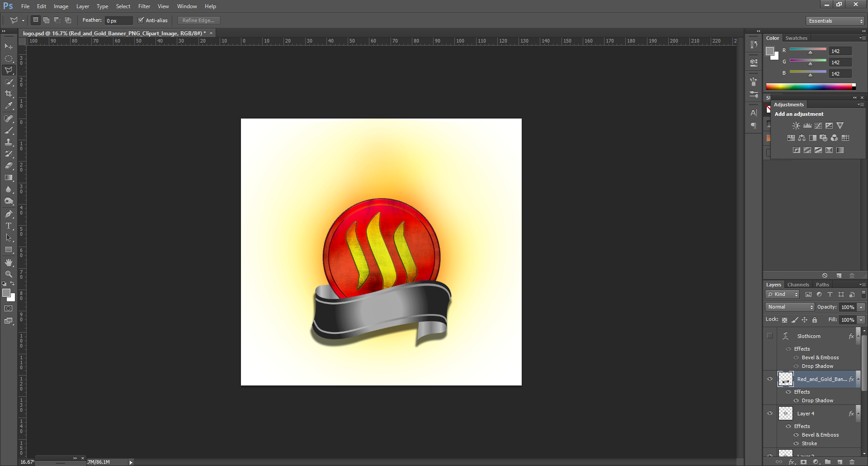Show the Slothicorn layer

tap(770, 336)
